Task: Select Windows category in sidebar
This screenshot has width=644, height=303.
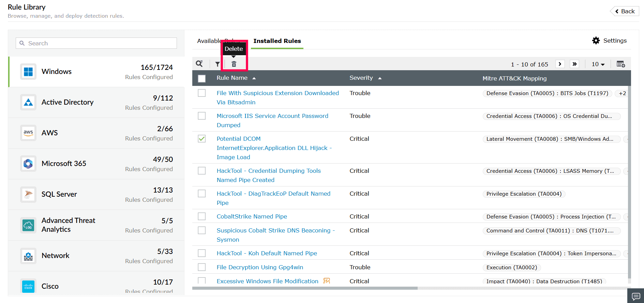Action: pyautogui.click(x=97, y=72)
